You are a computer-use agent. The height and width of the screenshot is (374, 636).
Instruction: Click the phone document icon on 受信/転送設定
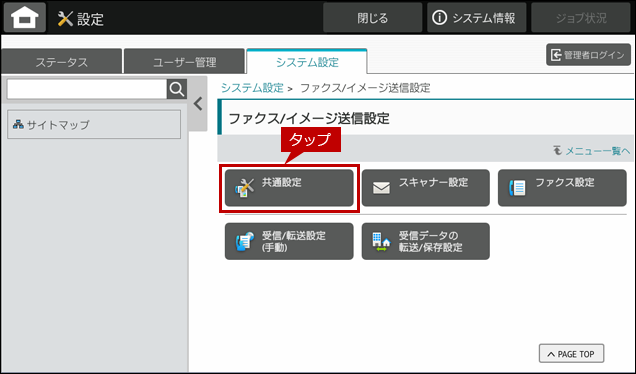click(x=245, y=242)
